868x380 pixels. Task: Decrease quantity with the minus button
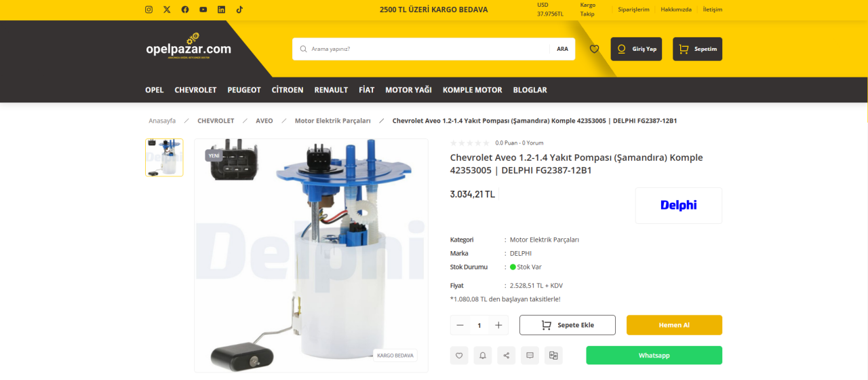[x=460, y=325]
